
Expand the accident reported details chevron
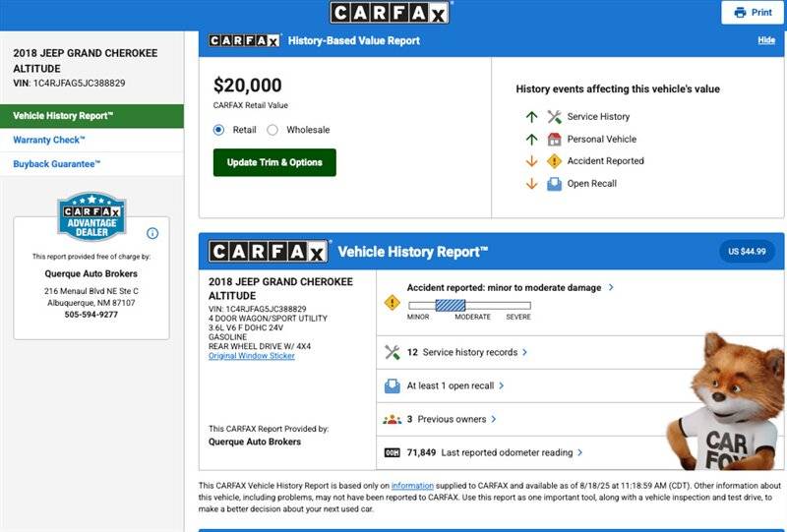(611, 287)
